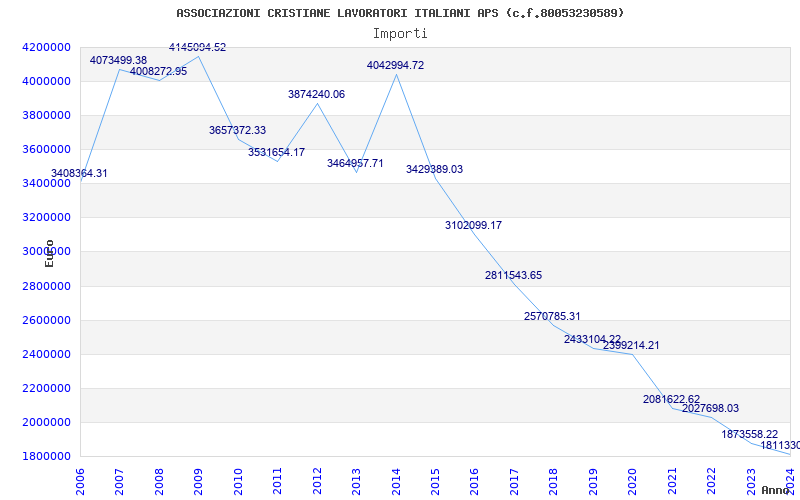Select the Importi subtitle
Screen dimensions: 800x500
[x=400, y=34]
